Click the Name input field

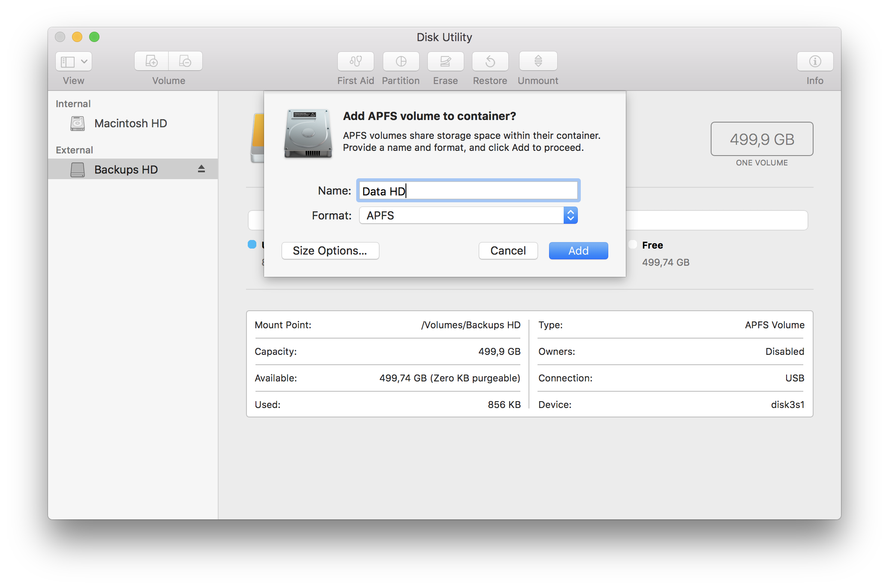point(469,191)
